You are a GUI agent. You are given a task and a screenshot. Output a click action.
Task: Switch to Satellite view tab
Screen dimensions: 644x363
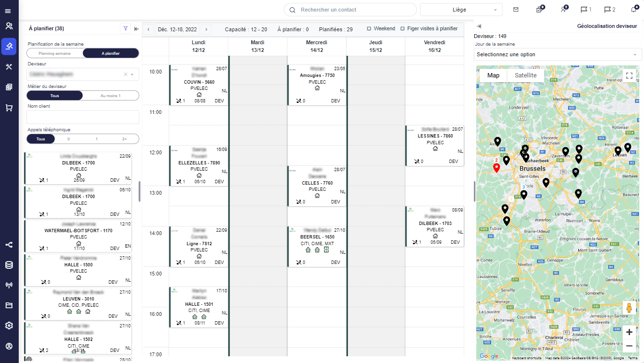click(525, 75)
